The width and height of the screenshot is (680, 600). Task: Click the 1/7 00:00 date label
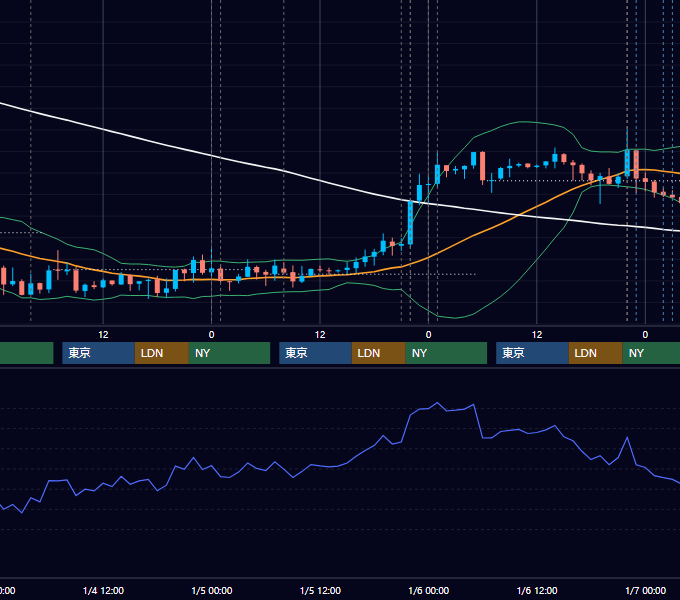click(645, 590)
